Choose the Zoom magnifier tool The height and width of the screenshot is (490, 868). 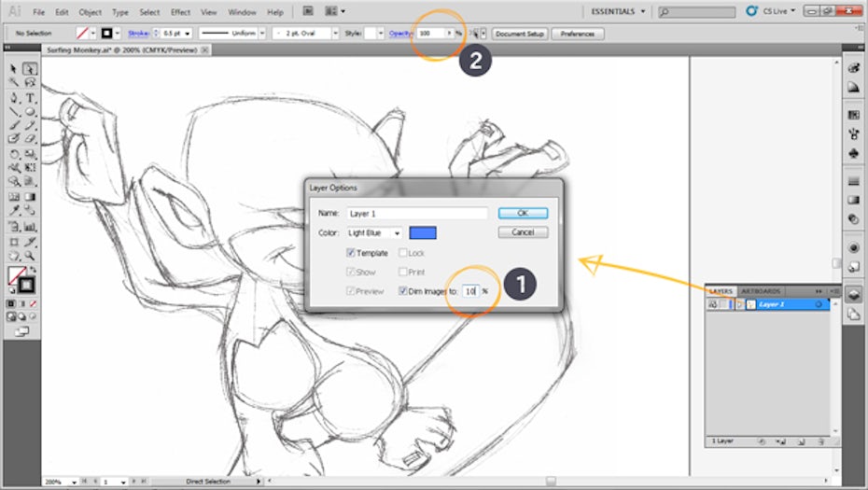[31, 255]
